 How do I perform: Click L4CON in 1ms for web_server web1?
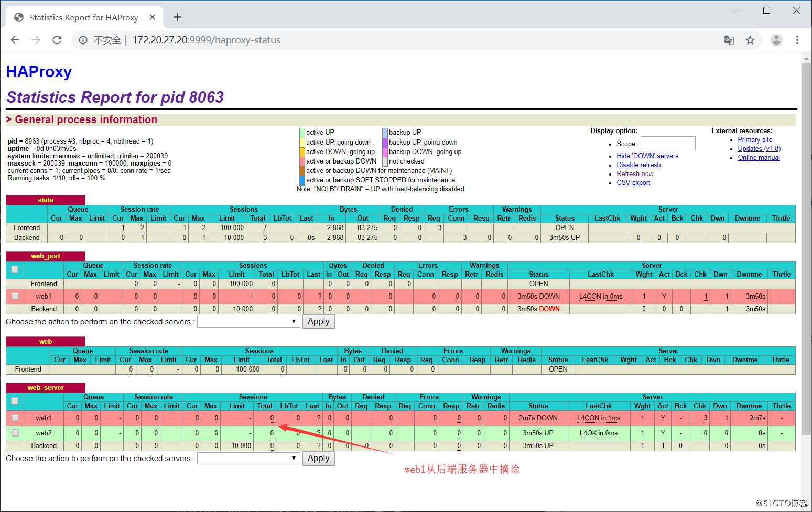[599, 418]
